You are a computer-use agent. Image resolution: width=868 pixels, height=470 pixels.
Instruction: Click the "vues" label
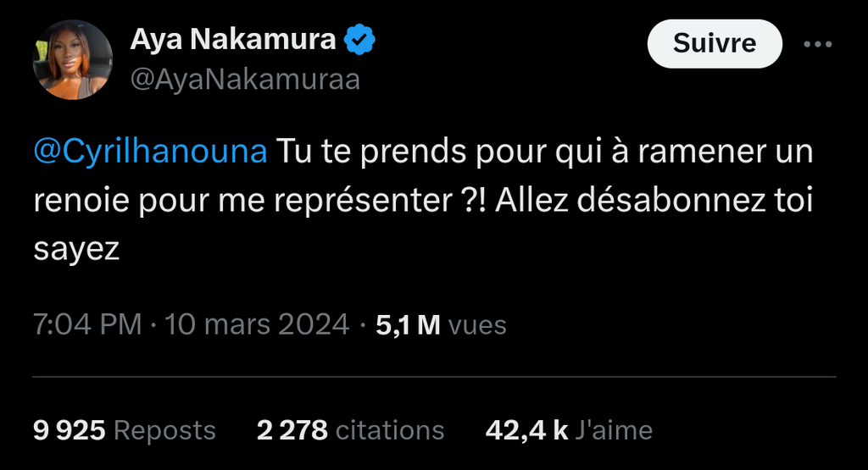pos(476,324)
